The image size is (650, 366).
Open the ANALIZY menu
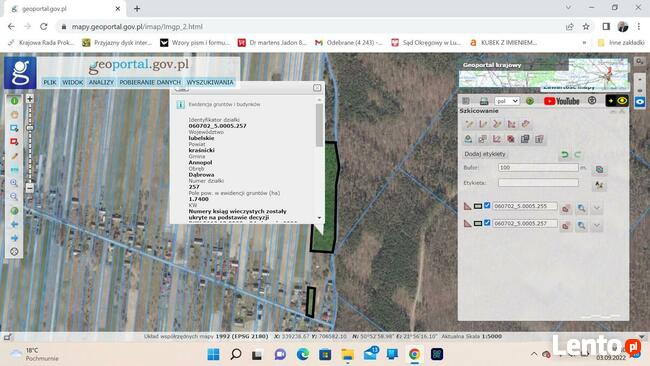pyautogui.click(x=101, y=82)
